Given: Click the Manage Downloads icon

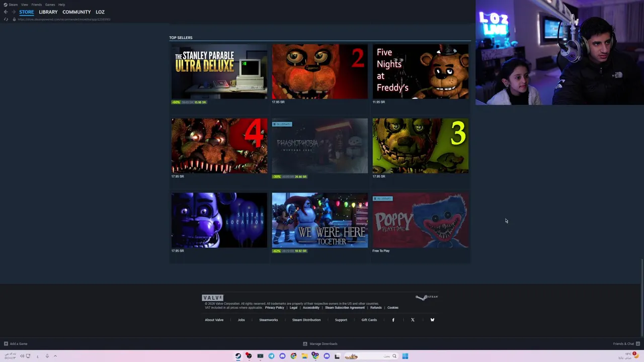Looking at the screenshot, I should pyautogui.click(x=305, y=344).
